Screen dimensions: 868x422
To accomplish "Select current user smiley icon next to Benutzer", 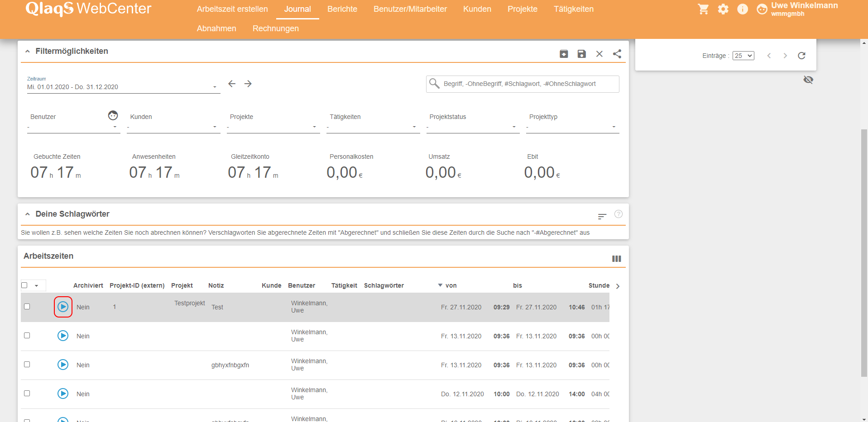I will pyautogui.click(x=113, y=116).
